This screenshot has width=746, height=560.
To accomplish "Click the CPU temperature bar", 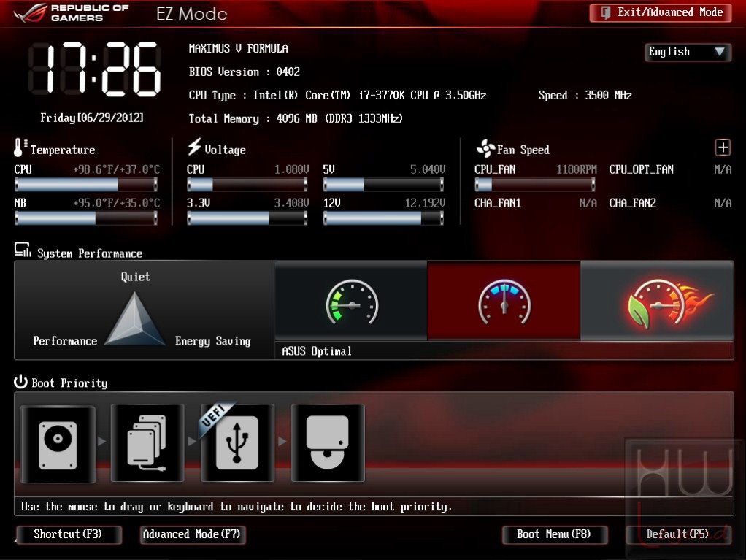I will click(86, 184).
